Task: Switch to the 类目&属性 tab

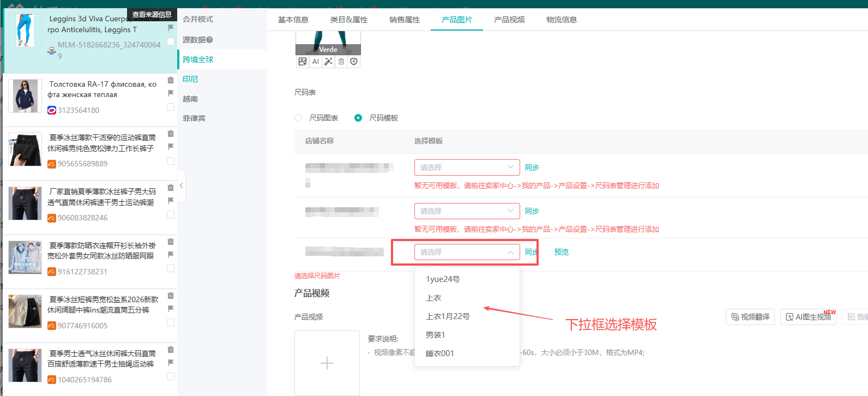Action: tap(349, 20)
